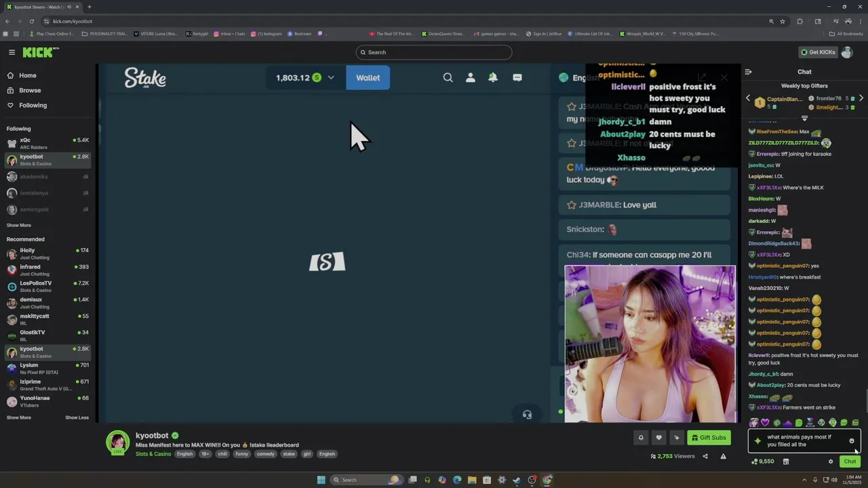Image resolution: width=868 pixels, height=488 pixels.
Task: Collapse the chat panel arrow icon
Action: [748, 72]
